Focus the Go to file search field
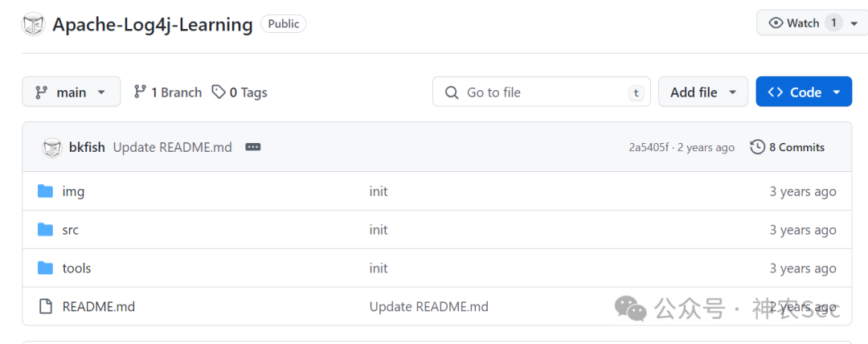Image resolution: width=868 pixels, height=344 pixels. [x=542, y=92]
